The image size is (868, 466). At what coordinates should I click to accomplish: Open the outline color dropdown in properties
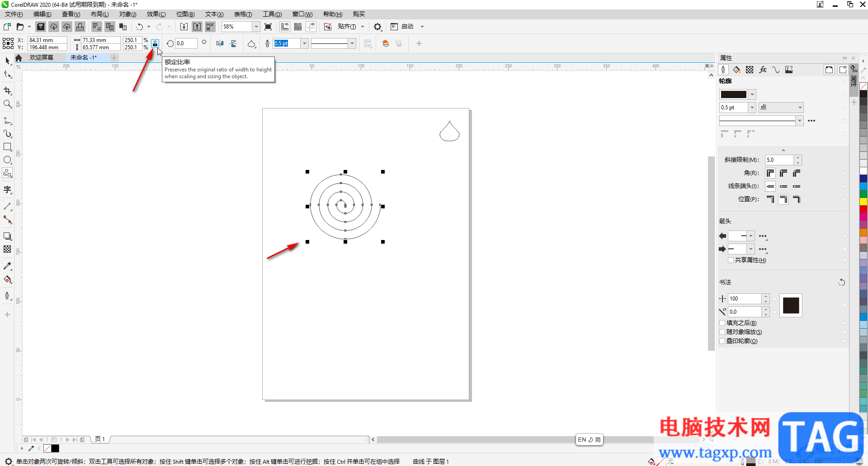tap(752, 94)
